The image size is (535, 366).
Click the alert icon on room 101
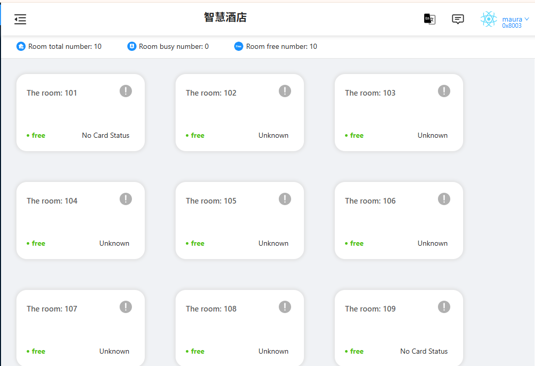tap(126, 91)
